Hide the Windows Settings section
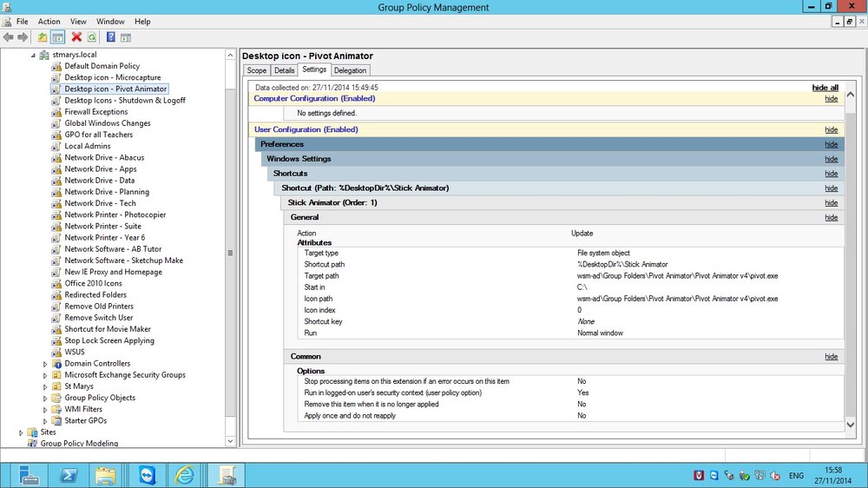Image resolution: width=868 pixels, height=488 pixels. click(831, 159)
